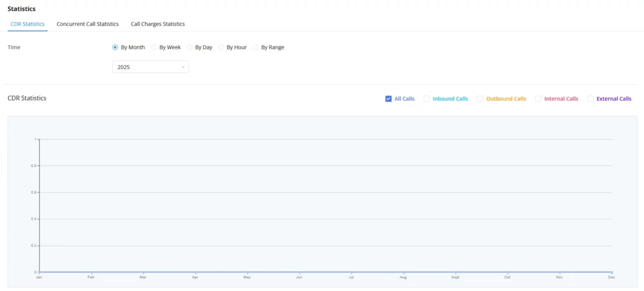Tick the Outbound Calls checkbox
The image size is (644, 291).
(480, 99)
